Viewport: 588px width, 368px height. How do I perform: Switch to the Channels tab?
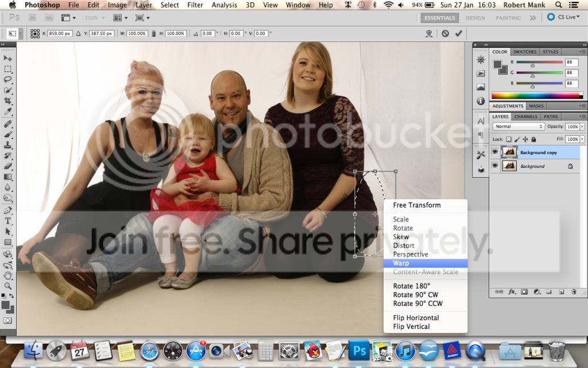525,117
